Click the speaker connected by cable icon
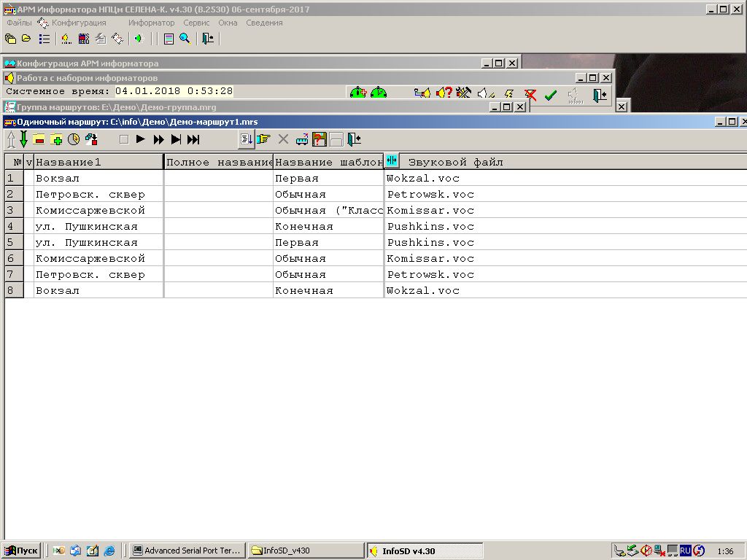This screenshot has height=560, width=747. [422, 93]
